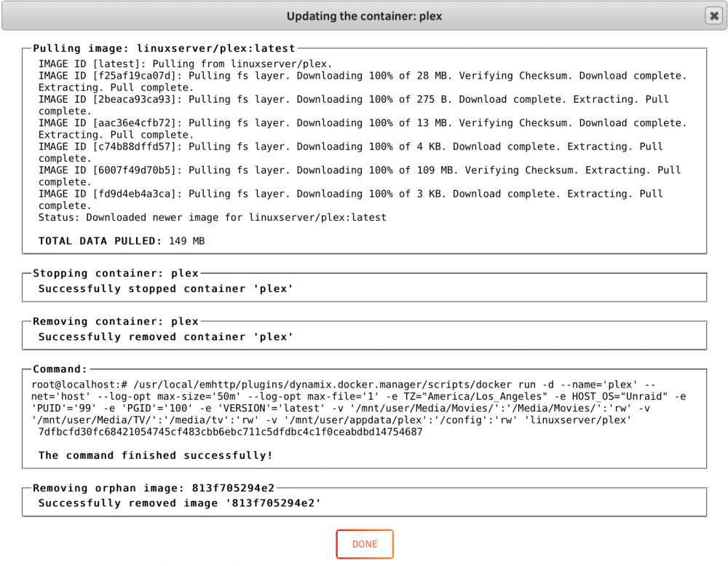Select 'Successfully stopped container' message

pos(166,288)
